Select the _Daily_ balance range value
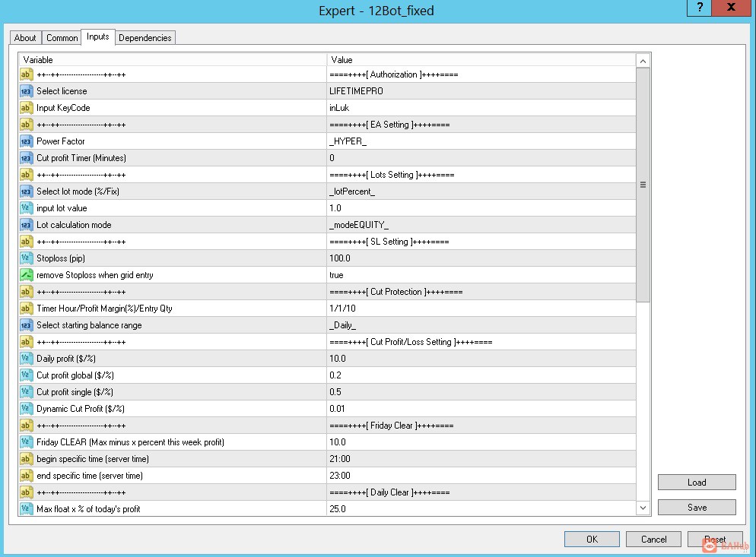Screen dimensions: 756x557 [481, 325]
